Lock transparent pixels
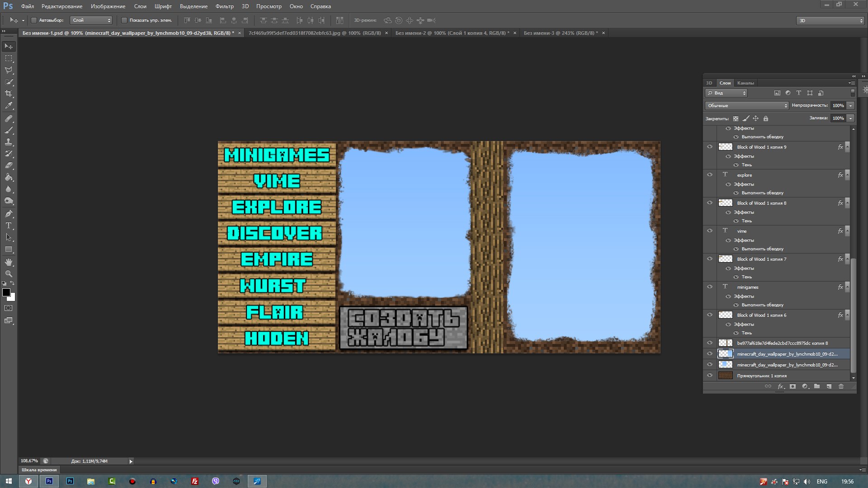 (x=736, y=118)
